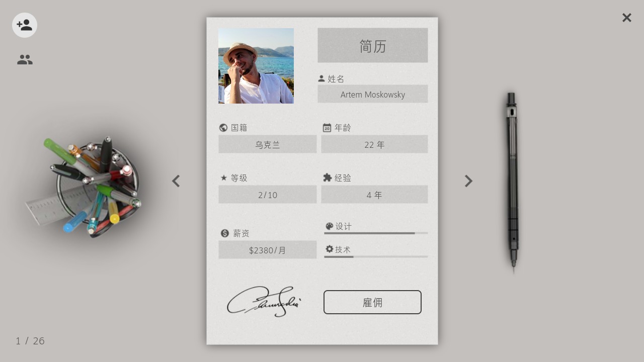644x362 pixels.
Task: Click the 设计 skill progress bar
Action: [376, 233]
